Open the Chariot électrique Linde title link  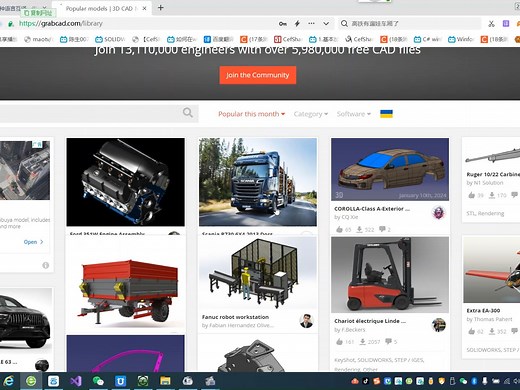[x=370, y=321]
